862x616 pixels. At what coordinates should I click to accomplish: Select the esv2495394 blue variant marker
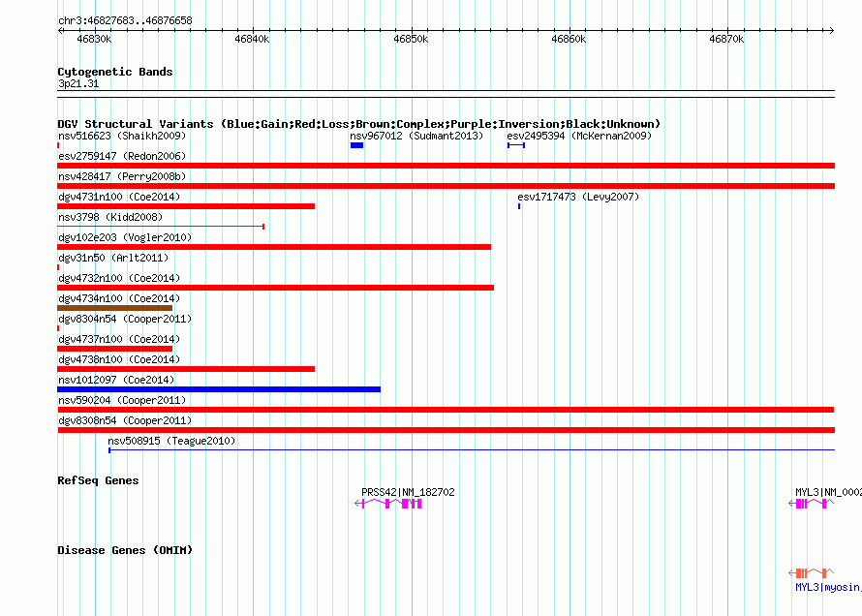[x=516, y=145]
